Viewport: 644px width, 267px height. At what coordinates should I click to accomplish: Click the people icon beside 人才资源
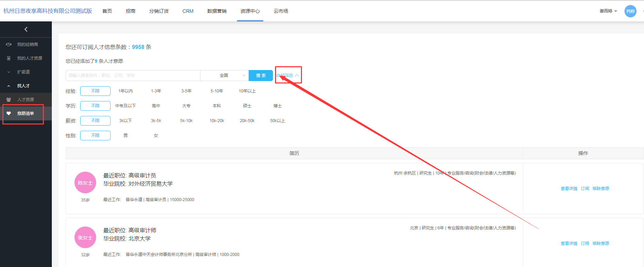click(x=9, y=100)
